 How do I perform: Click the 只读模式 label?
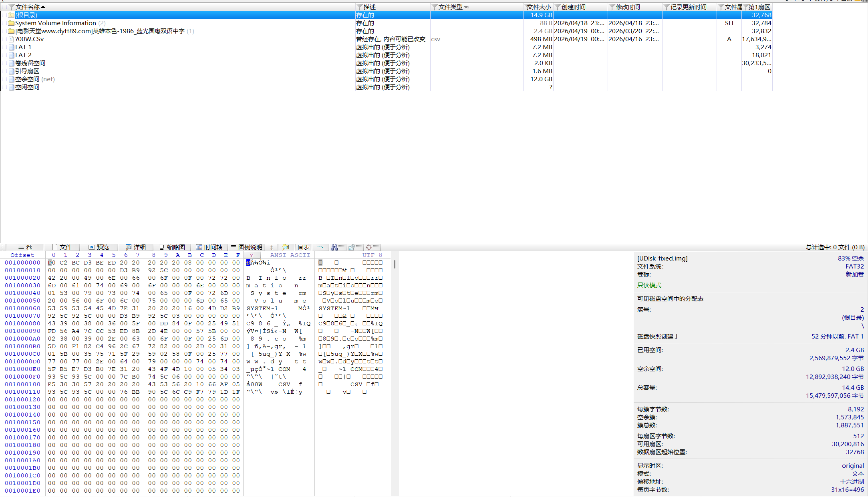[x=649, y=285]
